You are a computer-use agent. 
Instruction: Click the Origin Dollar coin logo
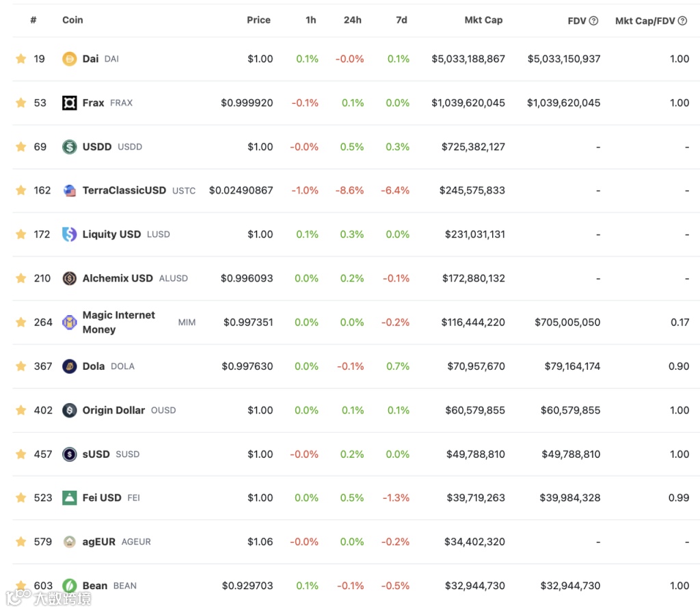click(69, 410)
